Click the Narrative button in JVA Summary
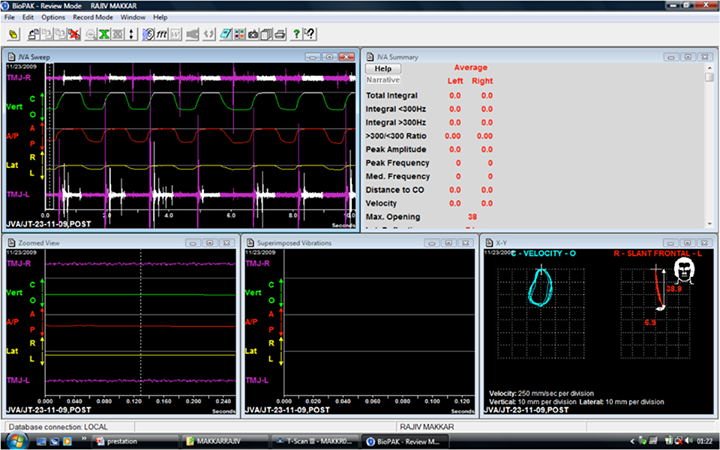720x450 pixels. click(382, 79)
